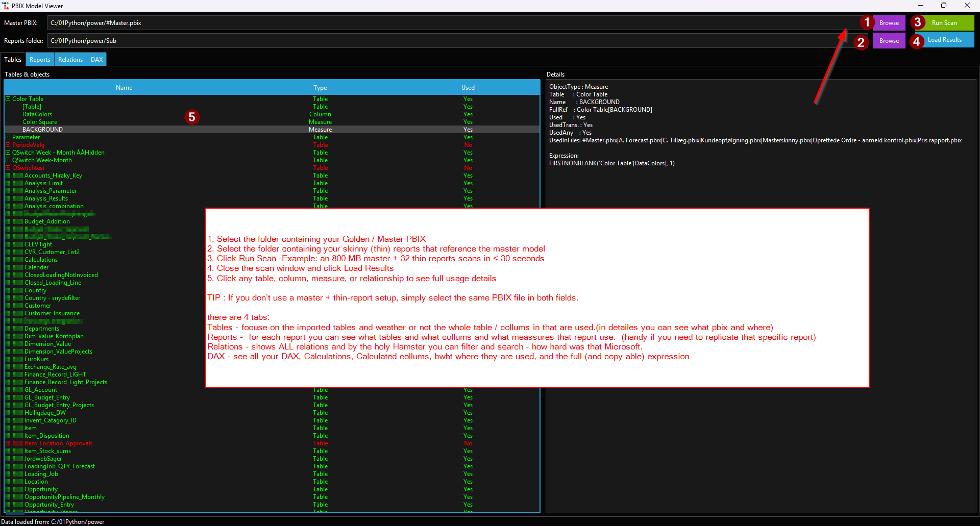Click the green Run Scan button
Viewport: 980px width, 526px height.
944,23
